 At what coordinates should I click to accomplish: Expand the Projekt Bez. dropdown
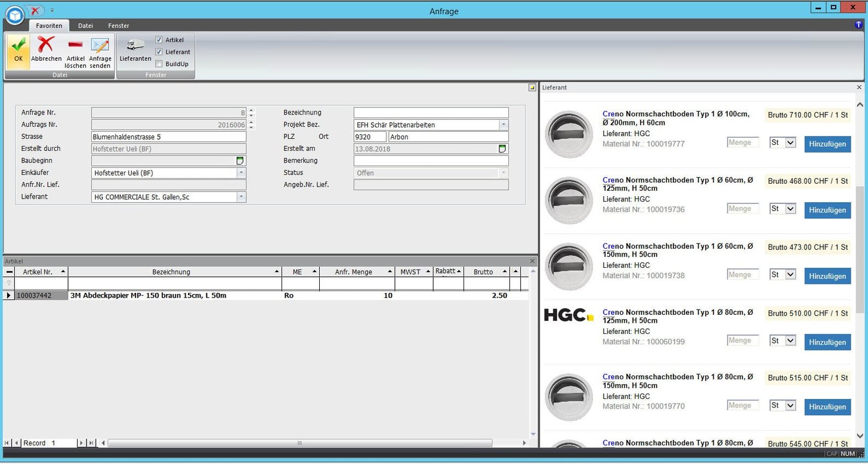pos(503,125)
